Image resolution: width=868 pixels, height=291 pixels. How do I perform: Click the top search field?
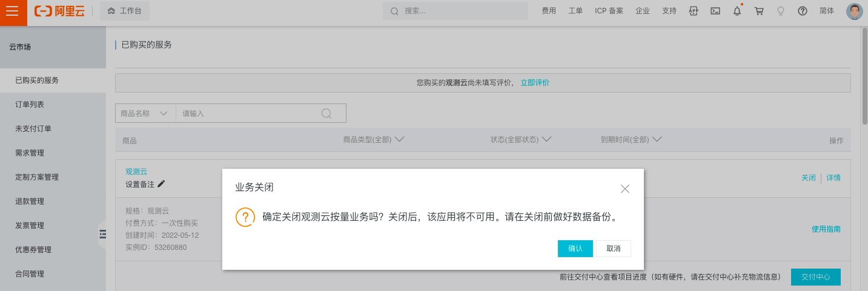(x=455, y=11)
